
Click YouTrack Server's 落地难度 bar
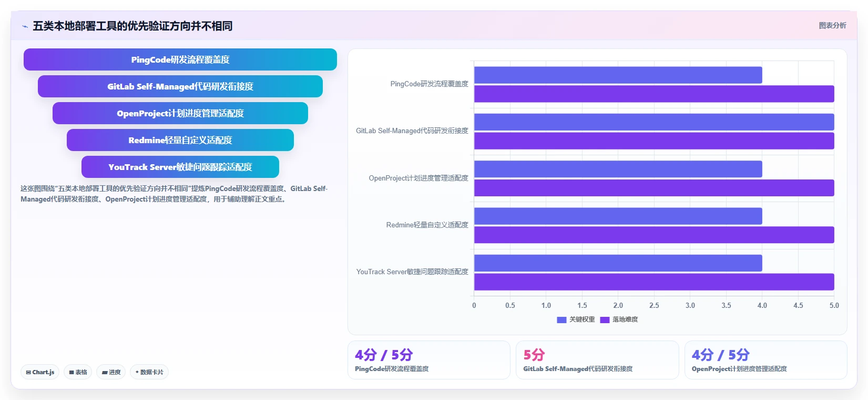point(654,282)
